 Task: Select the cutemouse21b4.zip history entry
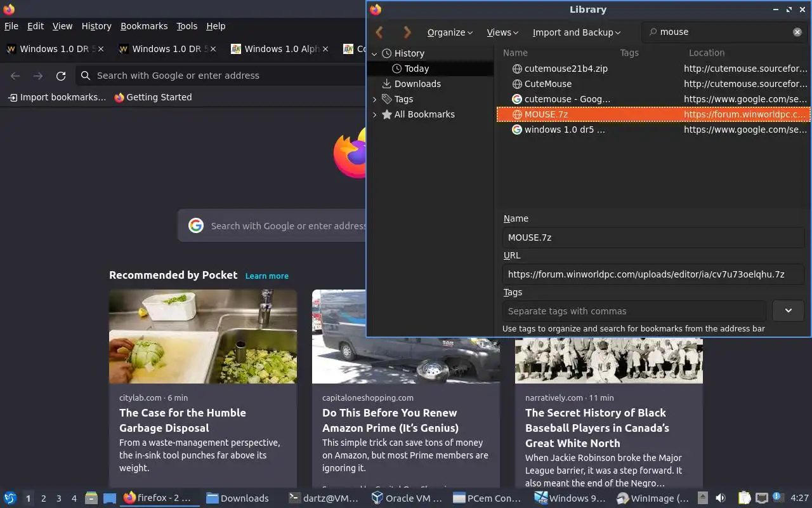tap(653, 69)
